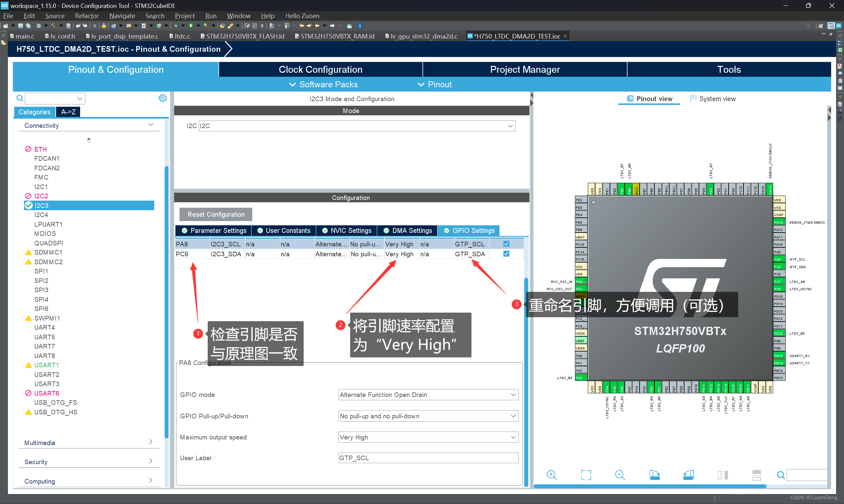Viewport: 844px width, 504px height.
Task: Open the GPIO mode dropdown
Action: tap(428, 395)
